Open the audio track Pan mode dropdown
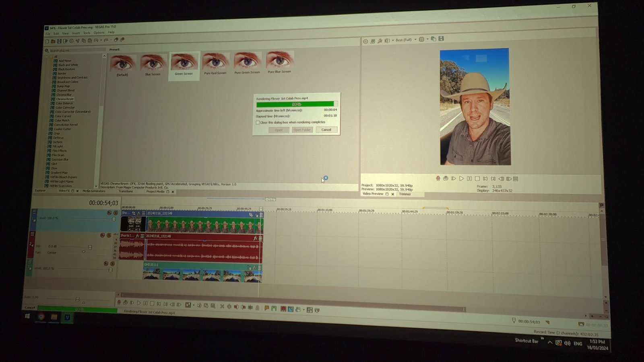 [83, 252]
